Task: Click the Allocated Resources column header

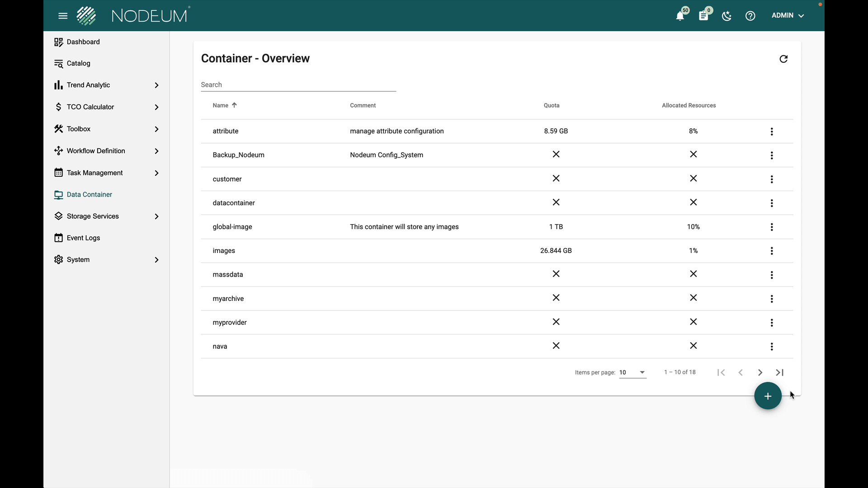Action: pos(689,105)
